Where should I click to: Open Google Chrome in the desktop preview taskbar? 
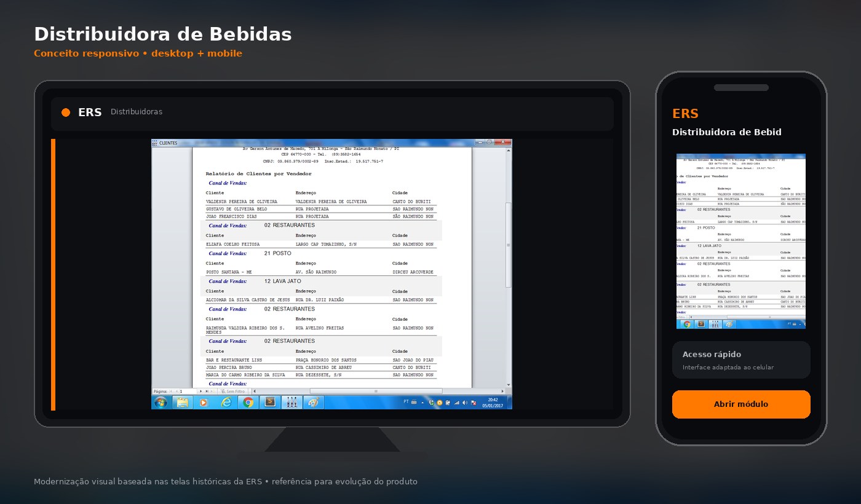[248, 403]
